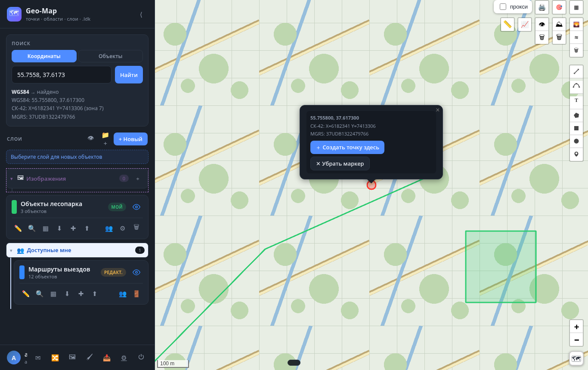
Task: Create a layer with the Новый button
Action: pos(130,139)
